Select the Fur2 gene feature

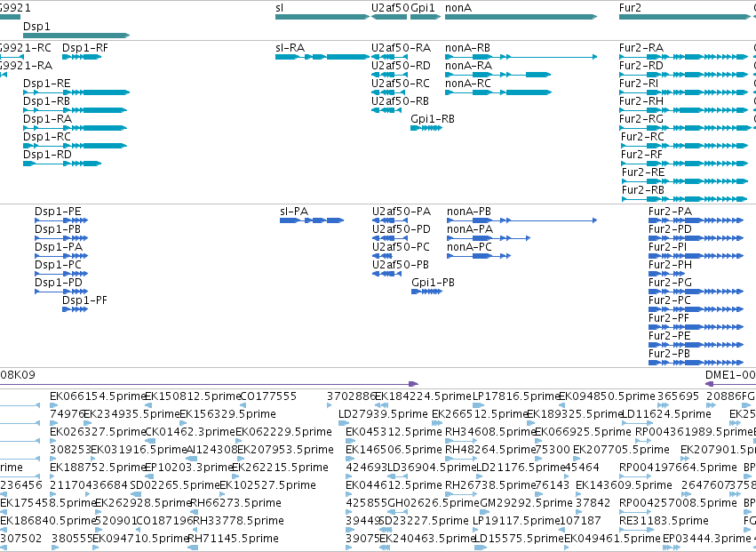[685, 17]
